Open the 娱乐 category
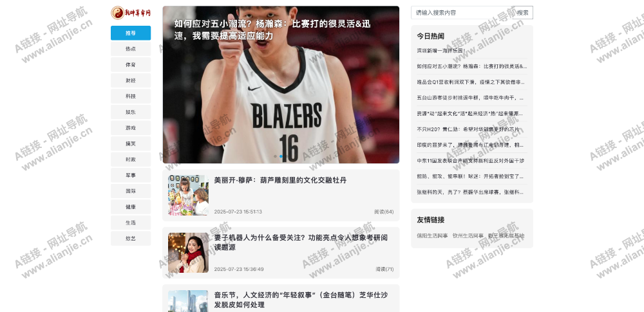This screenshot has width=644, height=312. point(131,112)
